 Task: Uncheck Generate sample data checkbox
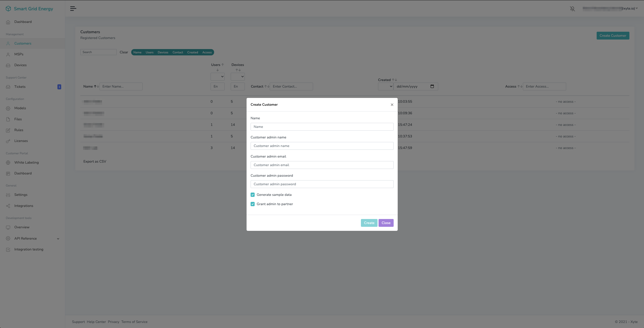point(253,195)
